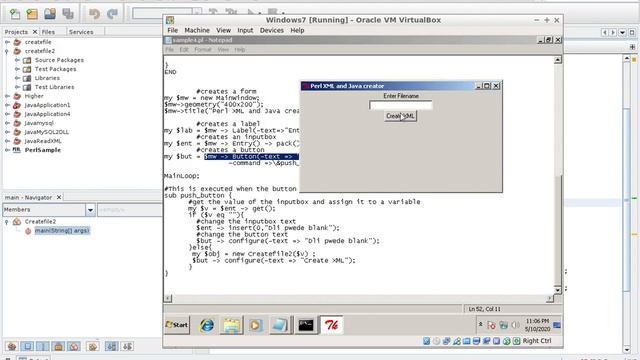Toggle Fully Qualified Names in Navigator
This screenshot has height=360, width=640.
[93, 347]
